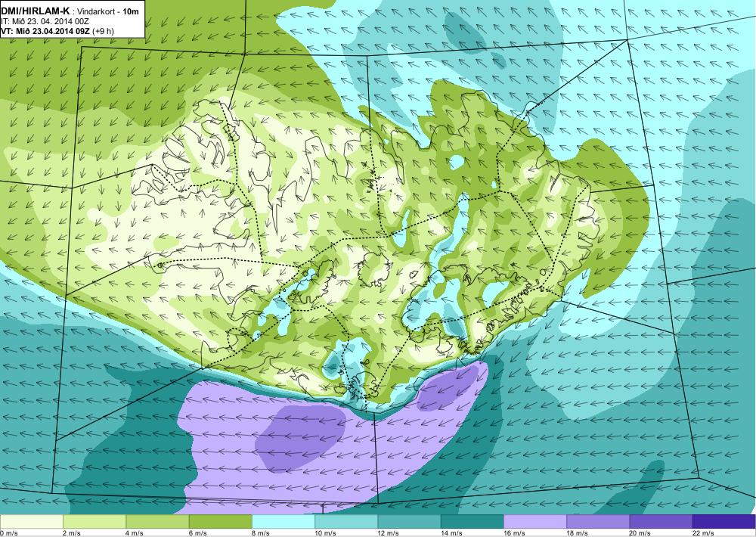Screen dimensions: 756x537
Task: Click the dark green 6–8 m/s legend swatch
Action: [220, 522]
